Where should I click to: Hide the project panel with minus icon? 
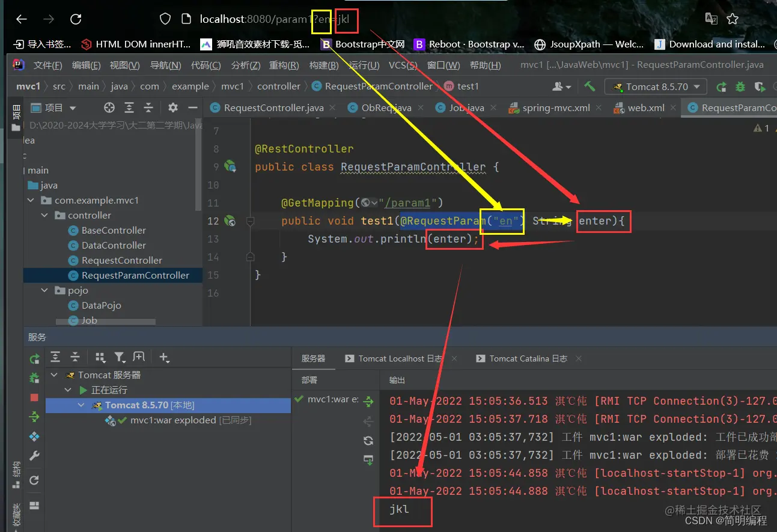(192, 108)
